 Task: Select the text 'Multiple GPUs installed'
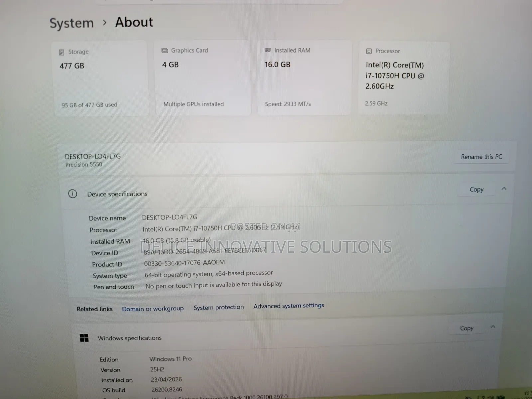(194, 104)
